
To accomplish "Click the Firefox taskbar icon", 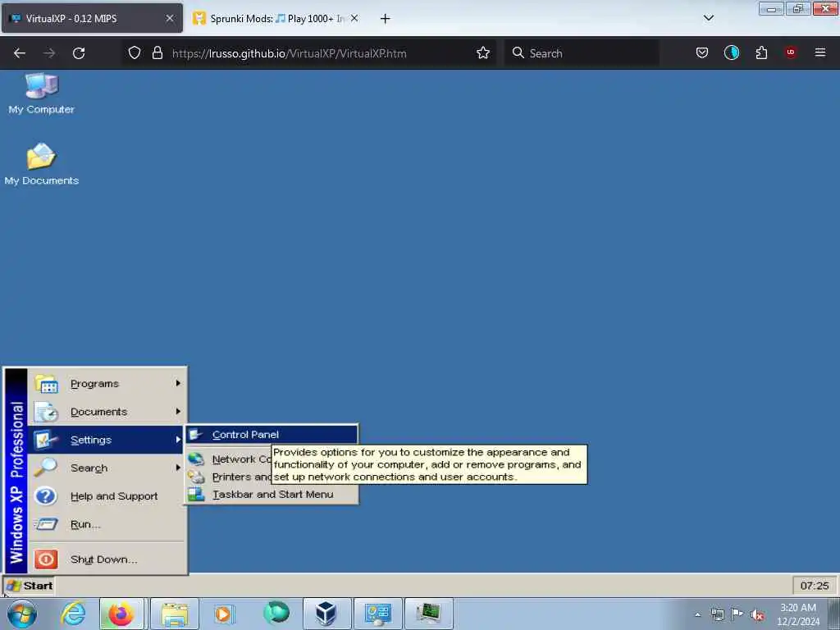I will (x=121, y=614).
